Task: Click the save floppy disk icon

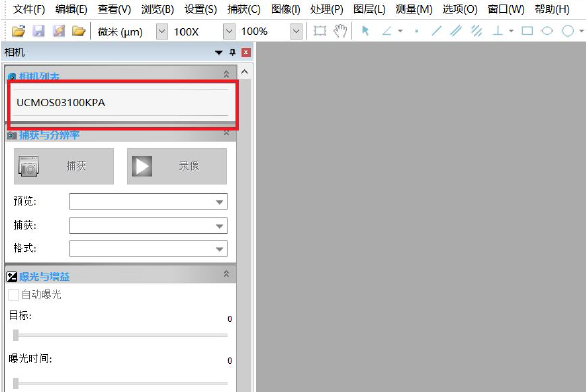Action: 39,31
